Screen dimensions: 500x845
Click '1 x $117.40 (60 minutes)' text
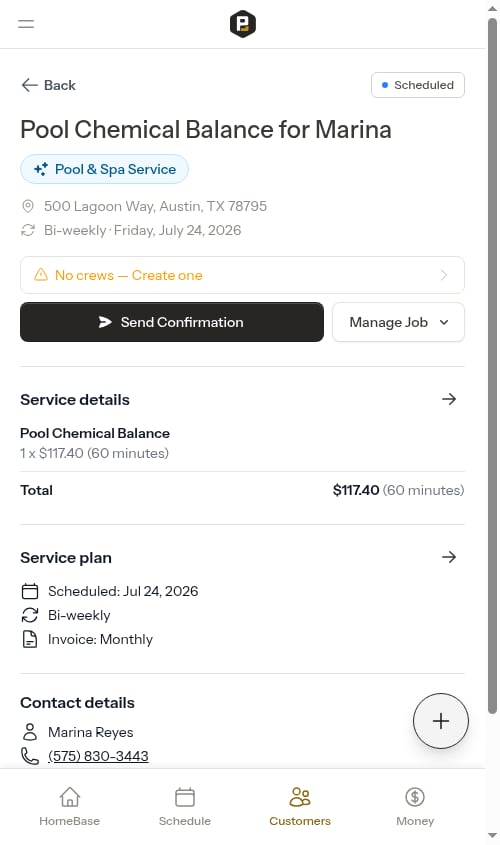click(94, 453)
